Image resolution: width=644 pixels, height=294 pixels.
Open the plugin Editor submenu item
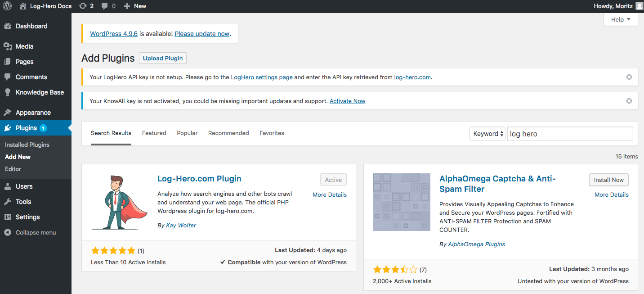point(13,169)
